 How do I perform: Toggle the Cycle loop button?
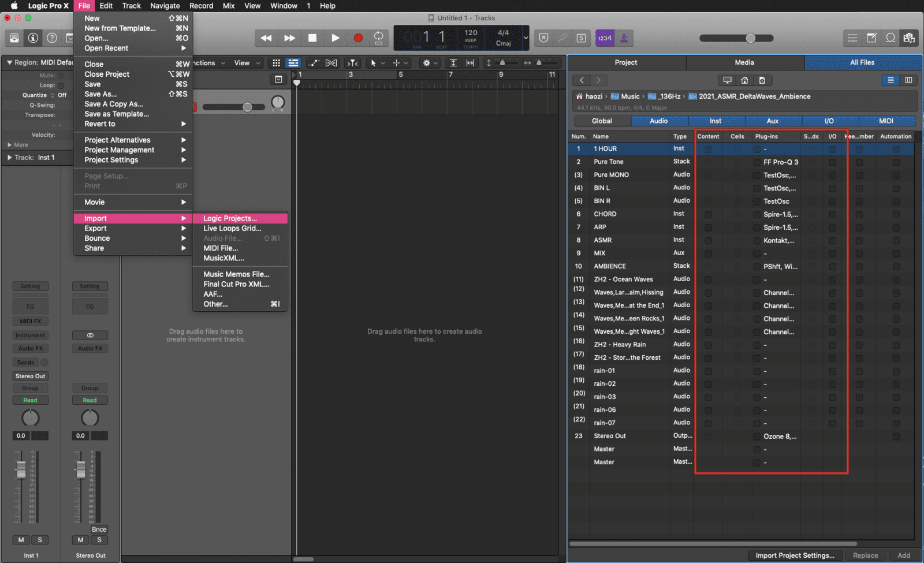coord(379,38)
